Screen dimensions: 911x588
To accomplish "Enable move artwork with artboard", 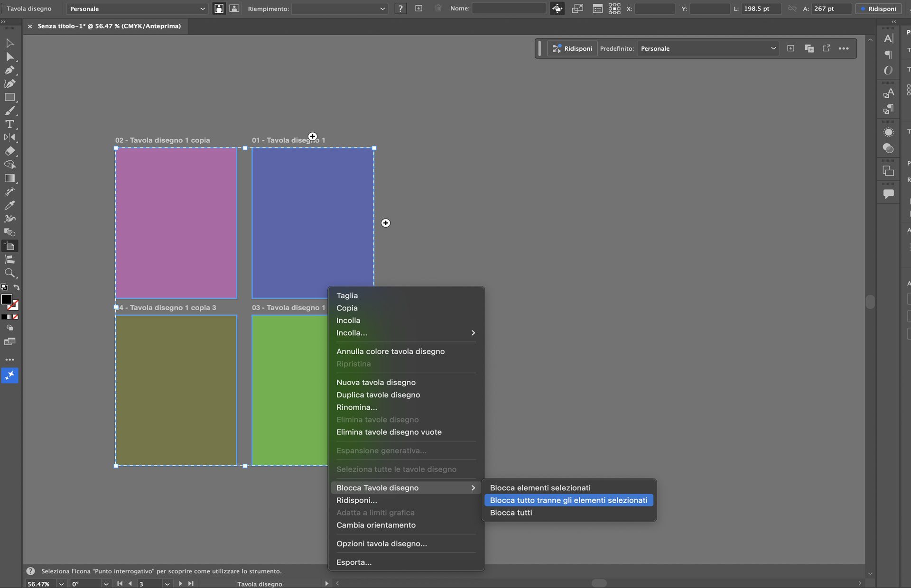I will point(557,8).
